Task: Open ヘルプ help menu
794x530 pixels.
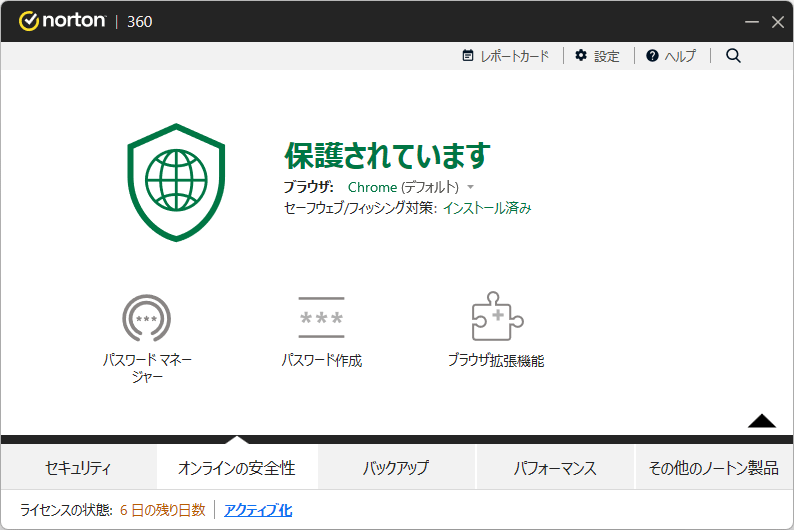Action: pos(671,56)
